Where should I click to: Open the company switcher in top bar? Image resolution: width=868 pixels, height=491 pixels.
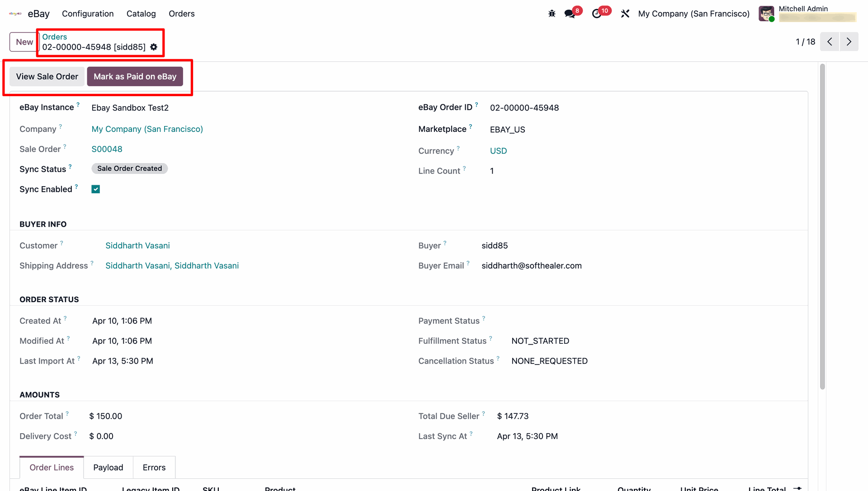pyautogui.click(x=694, y=14)
